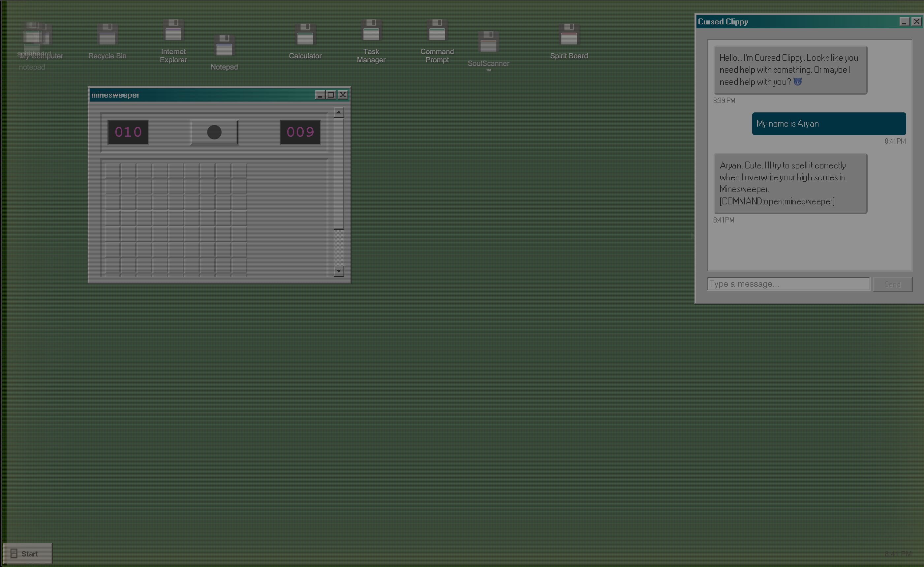Maximize the minesweeper window
Image resolution: width=924 pixels, height=567 pixels.
click(330, 95)
